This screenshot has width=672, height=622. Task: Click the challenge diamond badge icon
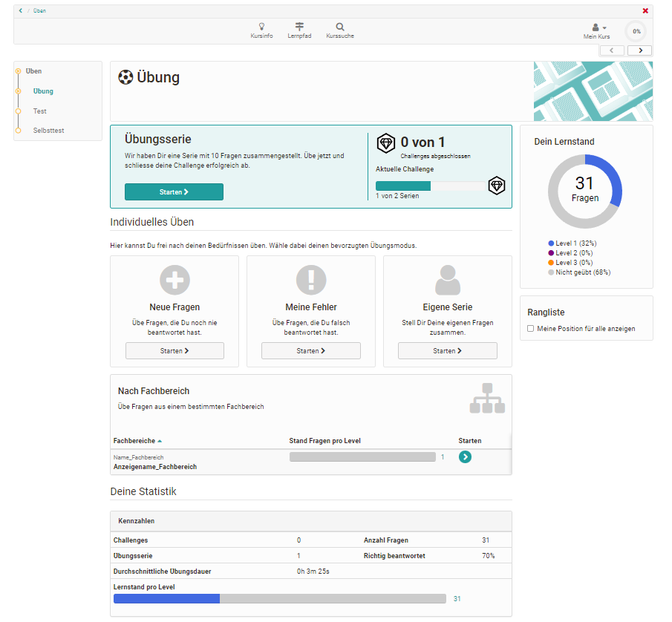(385, 143)
